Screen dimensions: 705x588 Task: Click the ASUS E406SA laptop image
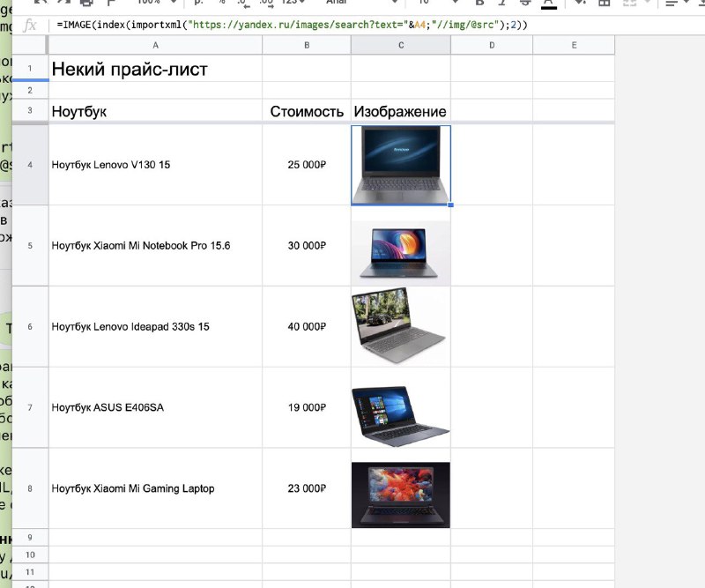pos(401,416)
